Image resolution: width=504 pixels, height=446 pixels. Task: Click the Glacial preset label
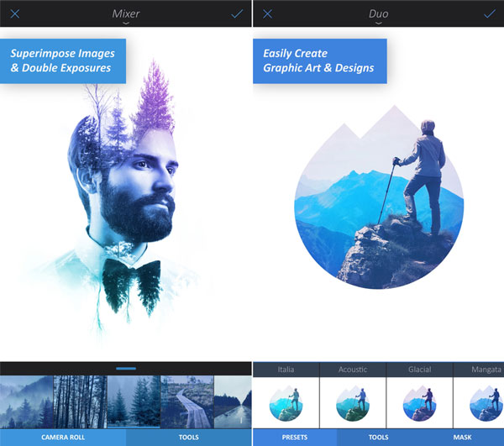(x=419, y=370)
